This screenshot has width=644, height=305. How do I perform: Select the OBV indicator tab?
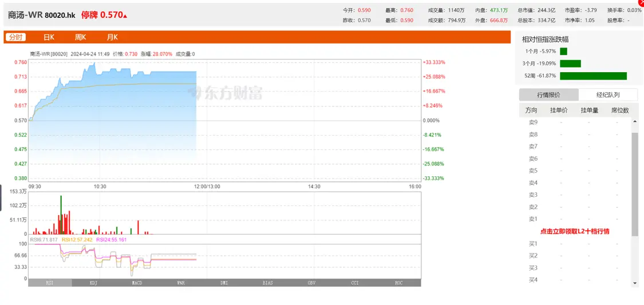pyautogui.click(x=312, y=283)
